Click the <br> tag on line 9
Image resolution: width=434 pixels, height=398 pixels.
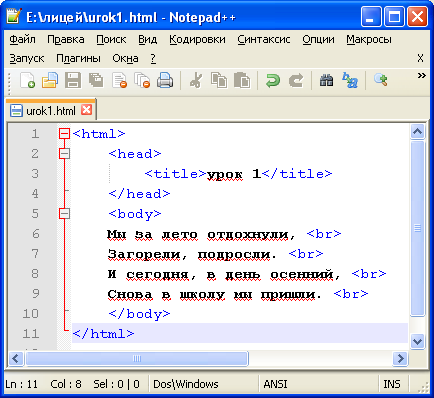[351, 294]
